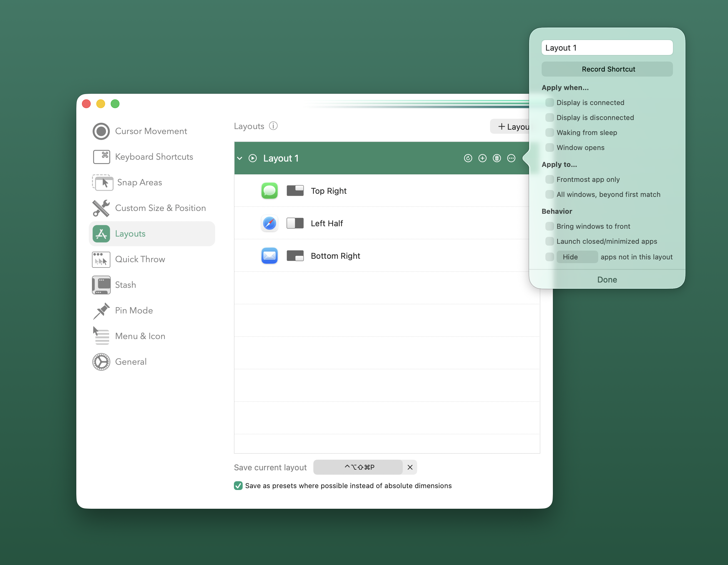This screenshot has height=565, width=728.
Task: Click the Layout 1 name text field
Action: click(x=607, y=48)
